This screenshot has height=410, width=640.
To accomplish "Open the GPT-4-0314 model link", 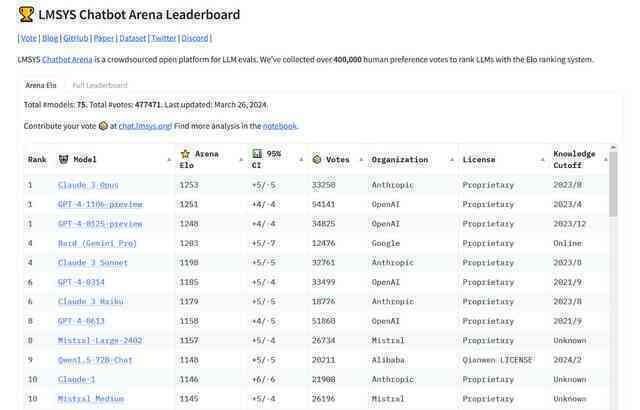I will coord(81,282).
